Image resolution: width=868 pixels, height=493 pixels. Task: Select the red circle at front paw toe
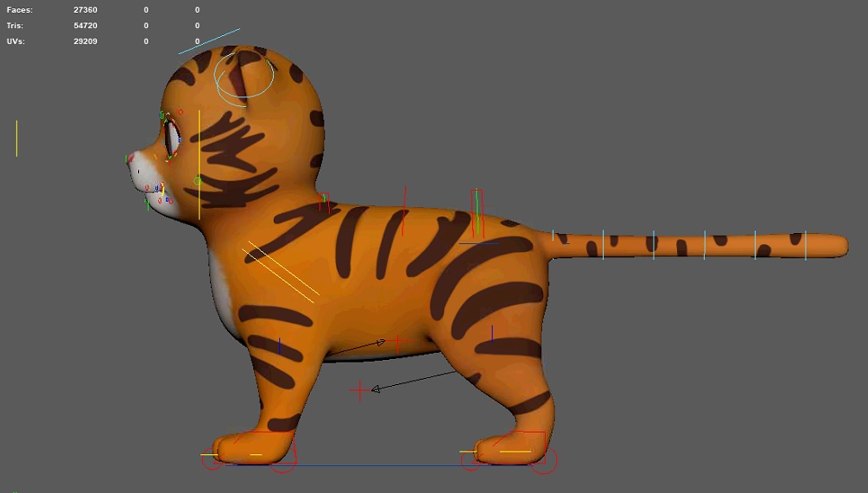213,460
